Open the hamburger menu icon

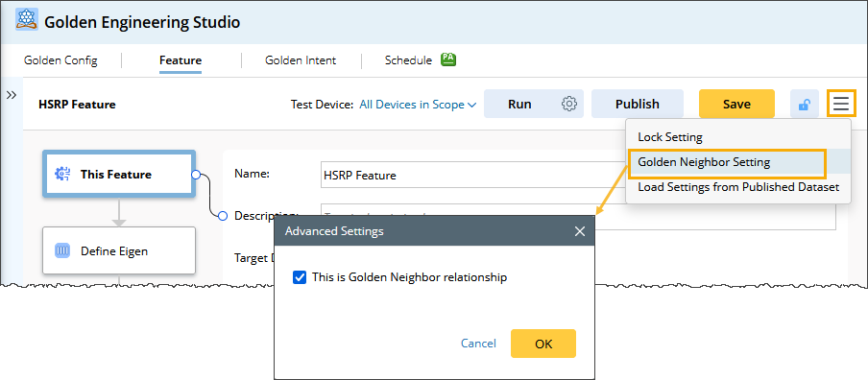pyautogui.click(x=841, y=104)
